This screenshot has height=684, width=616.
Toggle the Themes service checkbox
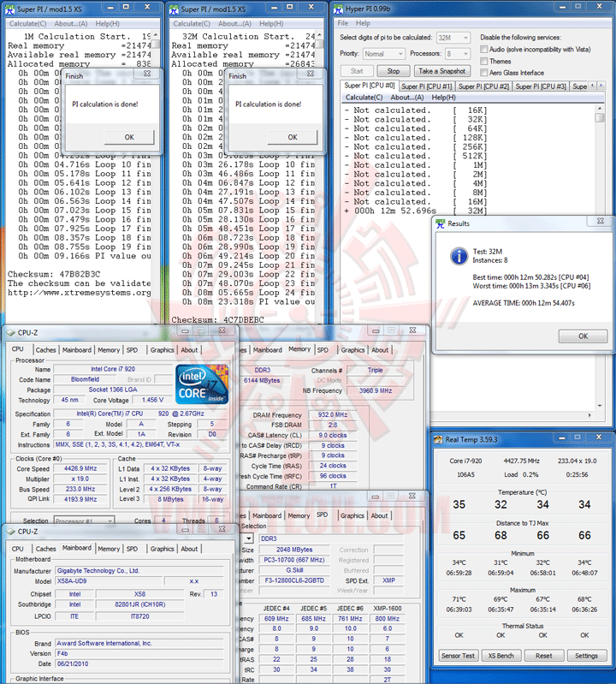point(484,61)
